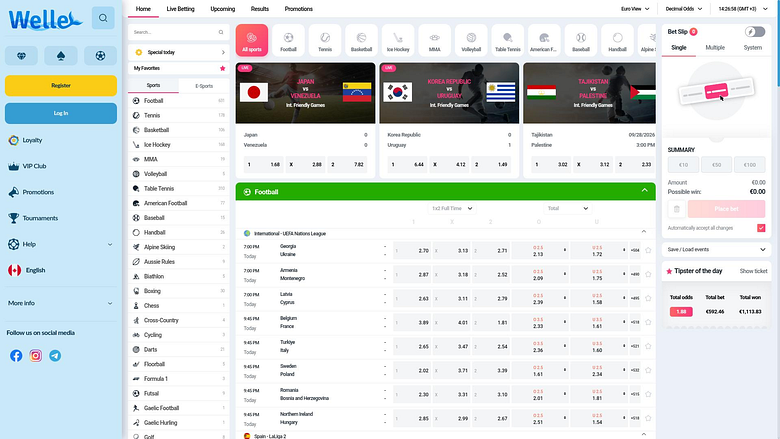Favorite the Latvia vs Cyprus match star
The width and height of the screenshot is (780, 439).
(x=648, y=298)
